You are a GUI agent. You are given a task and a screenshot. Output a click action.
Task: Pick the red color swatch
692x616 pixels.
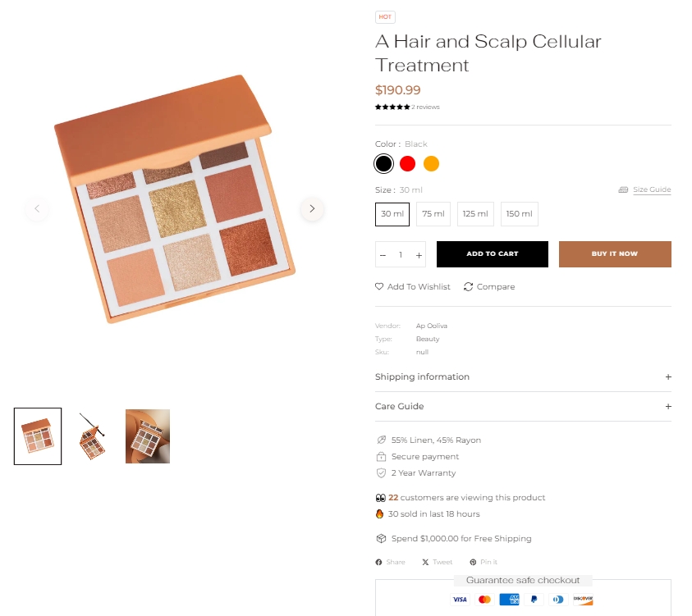tap(407, 164)
